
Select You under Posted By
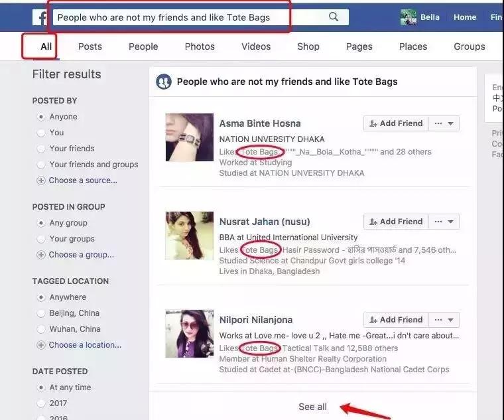[x=41, y=133]
